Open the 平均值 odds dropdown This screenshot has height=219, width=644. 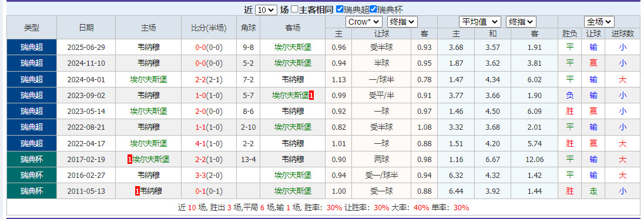pos(479,22)
